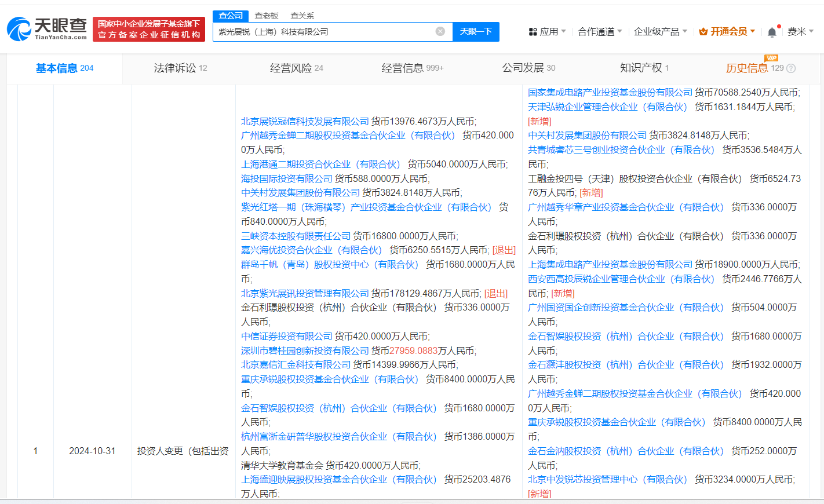Open the 经营信息 tab
824x504 pixels.
click(413, 68)
